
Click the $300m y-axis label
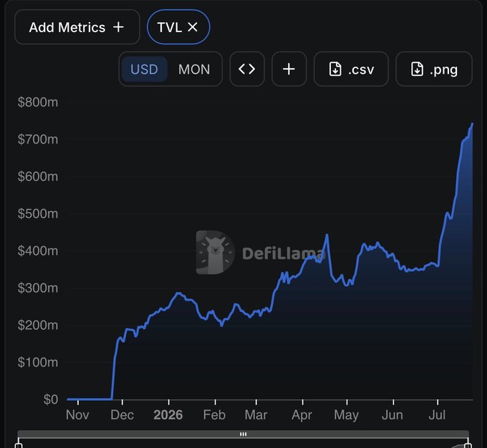(38, 288)
